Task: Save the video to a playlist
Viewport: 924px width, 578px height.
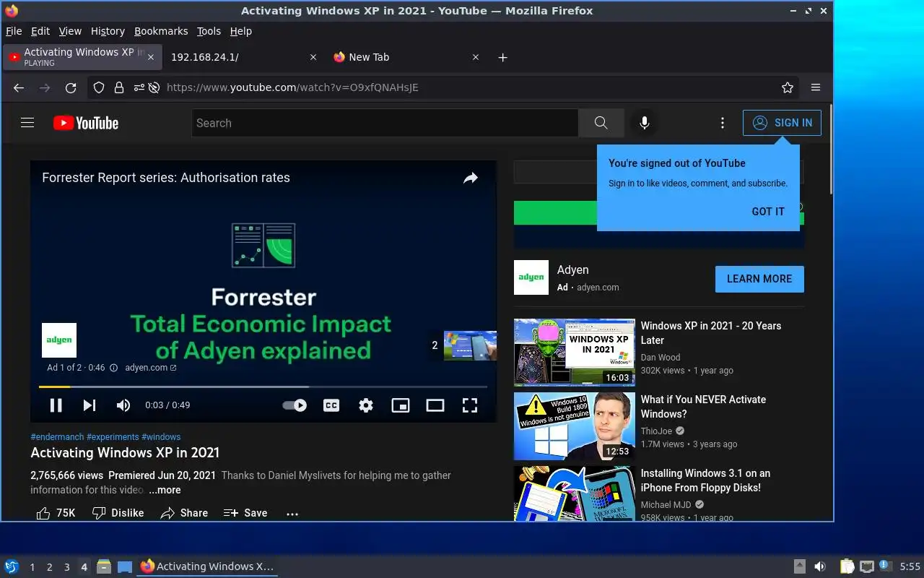Action: (245, 513)
